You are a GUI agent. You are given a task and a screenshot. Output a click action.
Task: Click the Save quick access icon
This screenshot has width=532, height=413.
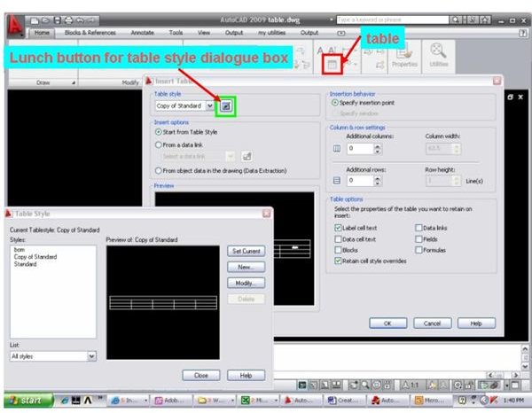click(58, 20)
